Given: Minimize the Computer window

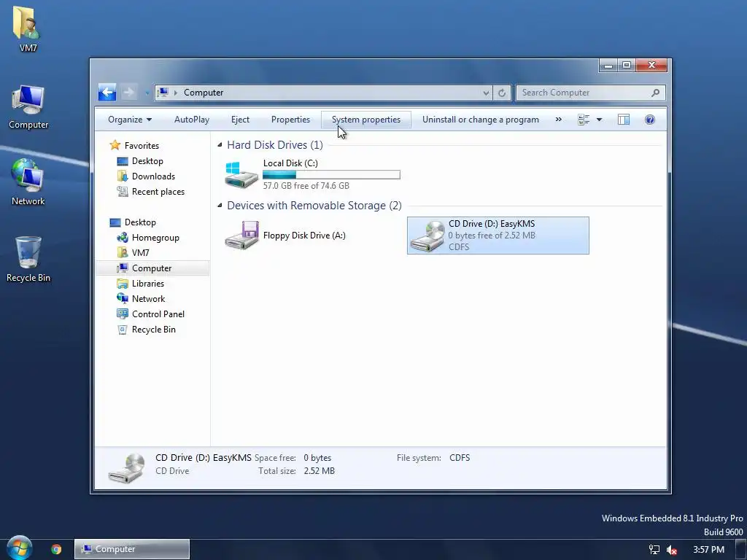Looking at the screenshot, I should click(x=608, y=66).
